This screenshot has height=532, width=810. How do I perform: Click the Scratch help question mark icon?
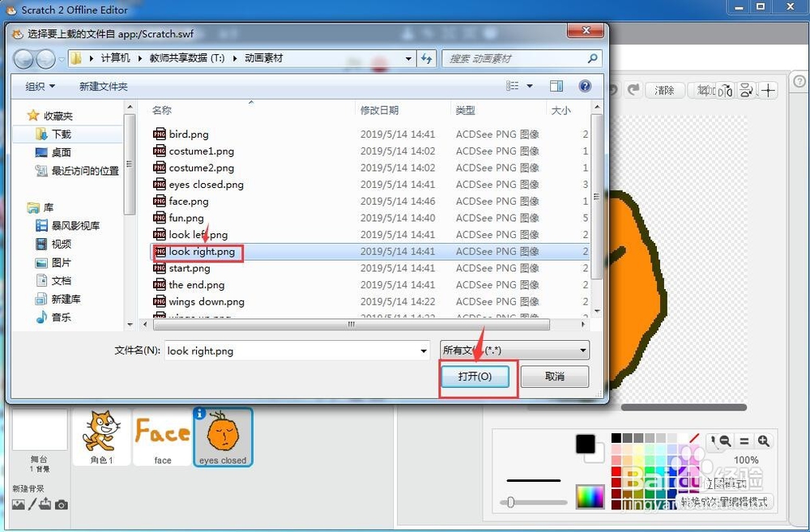point(799,82)
